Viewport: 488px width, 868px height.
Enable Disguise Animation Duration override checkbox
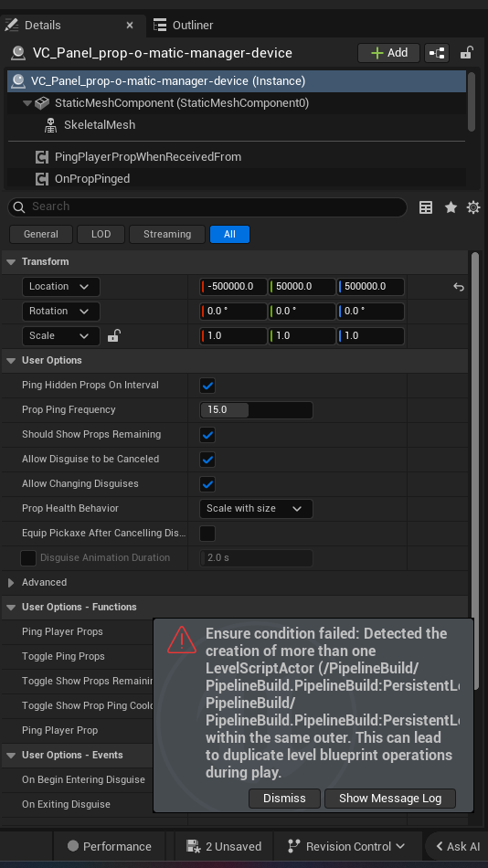[28, 558]
